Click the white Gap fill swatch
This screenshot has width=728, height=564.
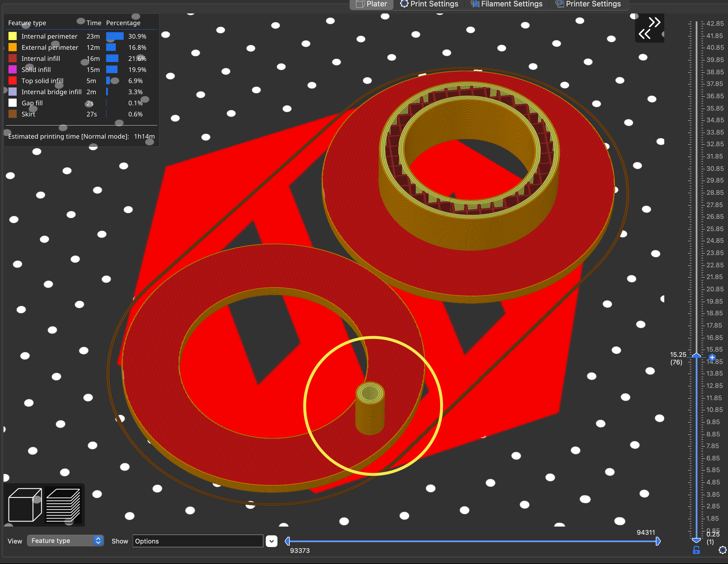(x=12, y=103)
